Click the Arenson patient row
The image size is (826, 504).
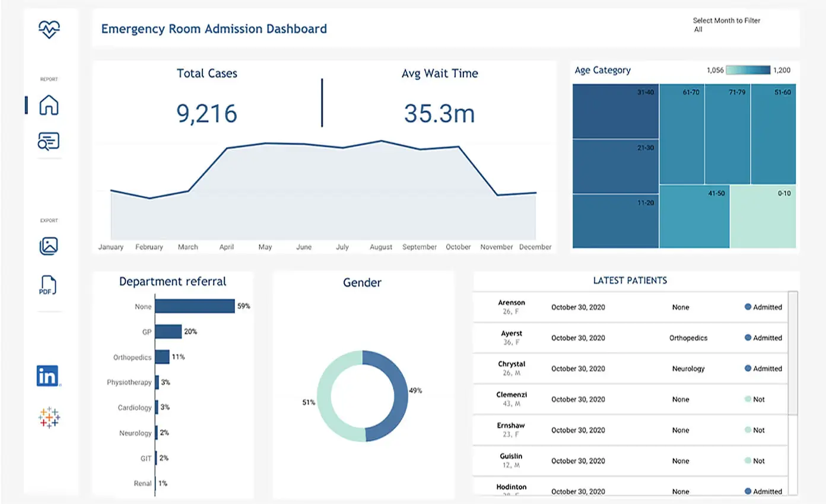(x=630, y=307)
